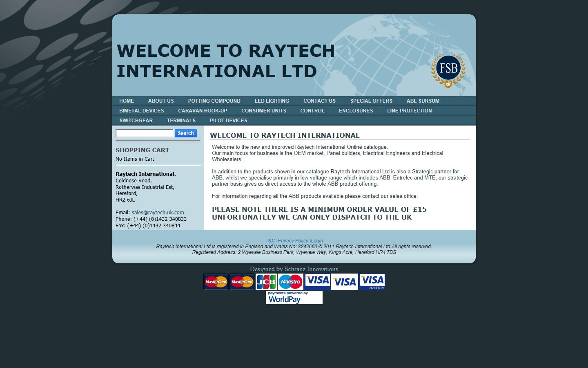
Task: Open the CARAVAN HOOK-UP category
Action: pyautogui.click(x=203, y=111)
